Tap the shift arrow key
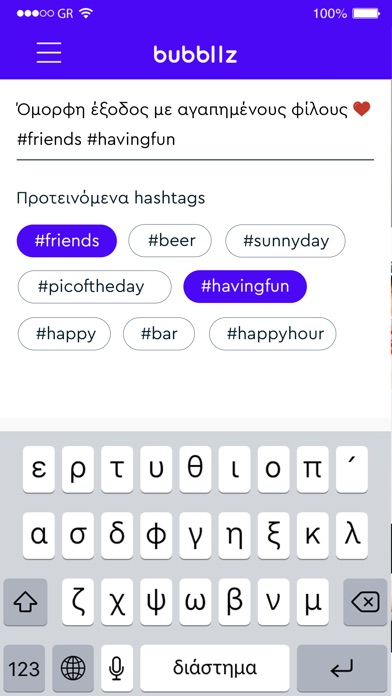Image resolution: width=392 pixels, height=696 pixels. tap(25, 602)
